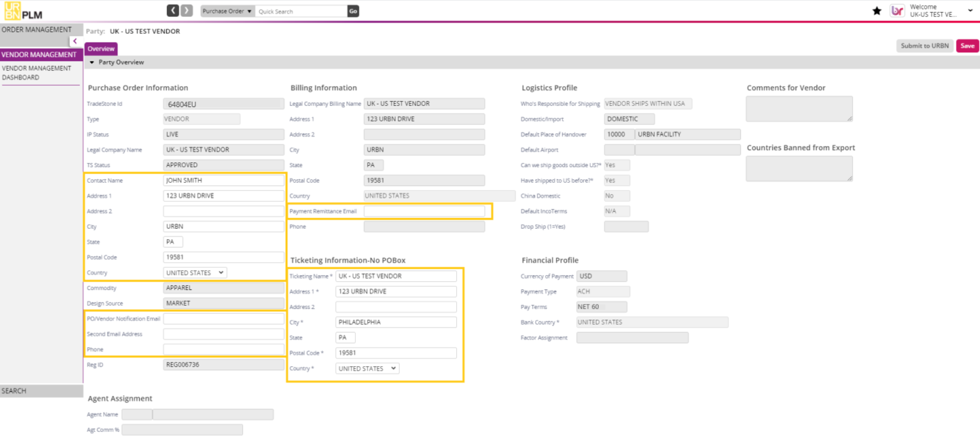Click the Go search button
Image resolution: width=980 pixels, height=440 pixels.
tap(353, 11)
